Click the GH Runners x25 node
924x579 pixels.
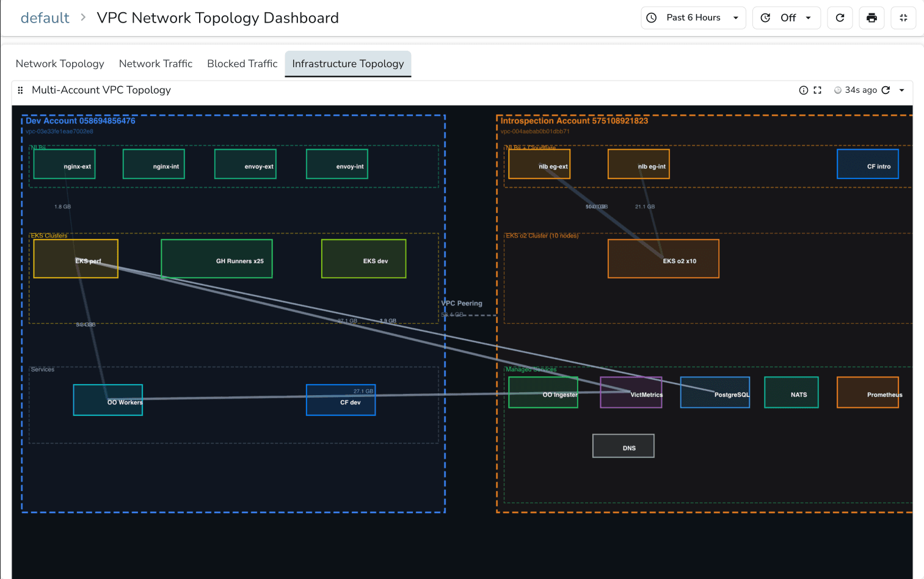pos(217,259)
